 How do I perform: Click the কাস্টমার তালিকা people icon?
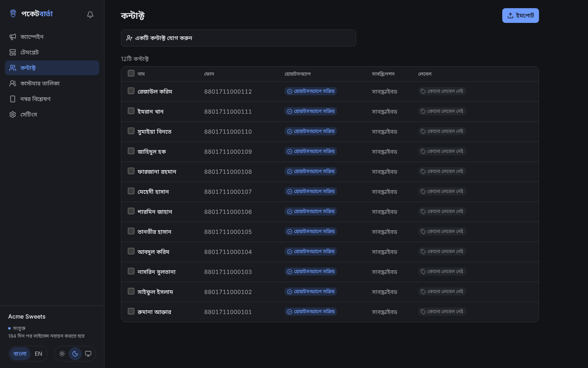13,83
